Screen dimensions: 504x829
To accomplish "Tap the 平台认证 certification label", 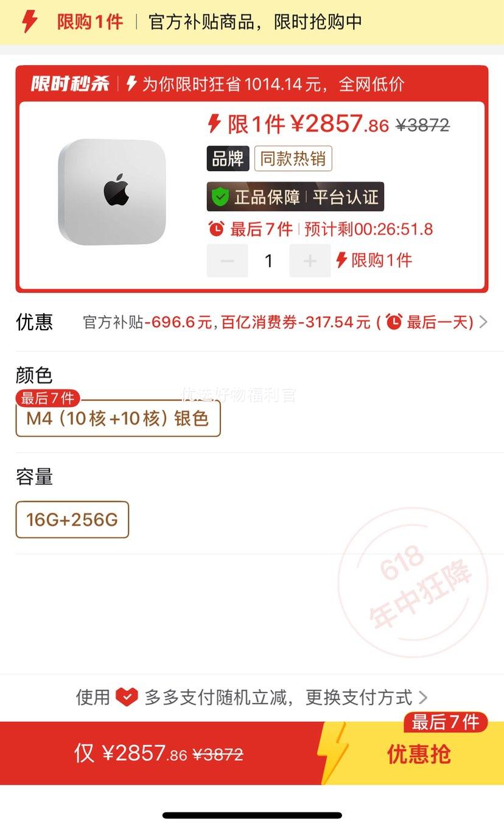I will 346,197.
